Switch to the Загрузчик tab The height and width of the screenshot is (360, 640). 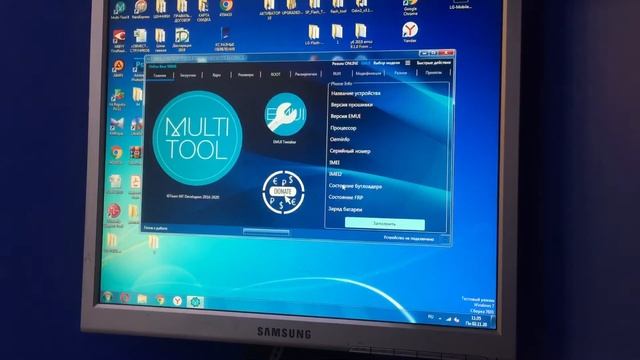188,76
